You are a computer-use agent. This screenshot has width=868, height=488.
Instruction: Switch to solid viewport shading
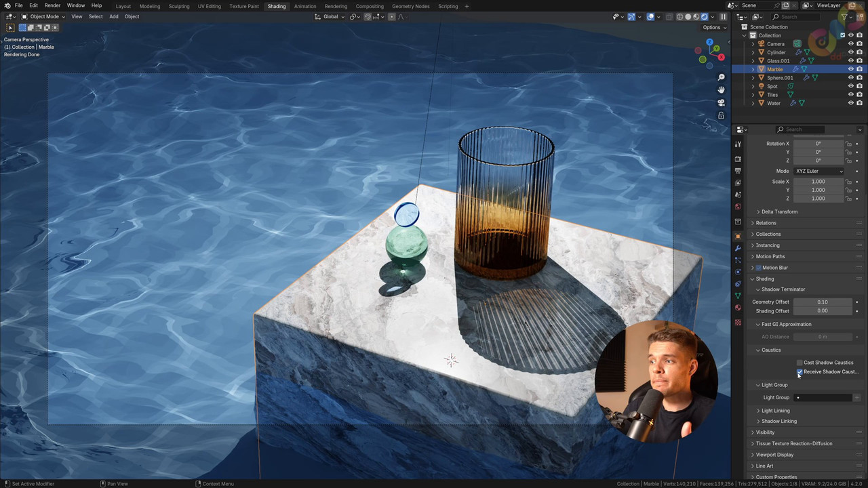[x=688, y=17]
